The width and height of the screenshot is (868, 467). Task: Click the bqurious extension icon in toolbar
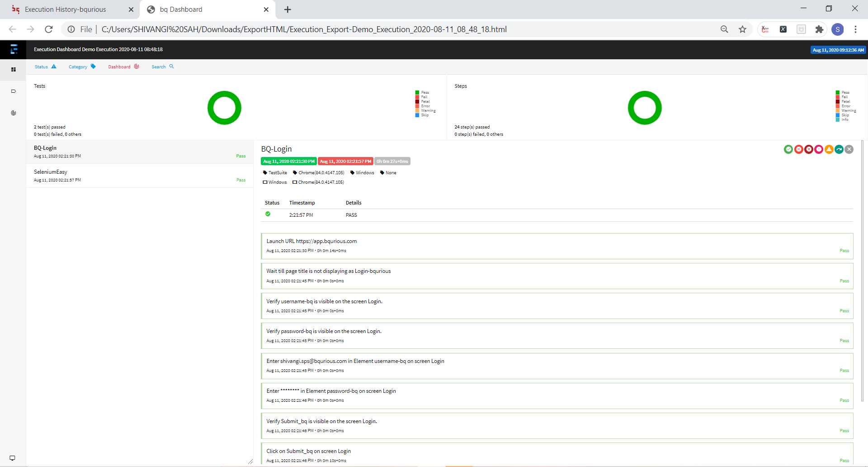point(765,29)
